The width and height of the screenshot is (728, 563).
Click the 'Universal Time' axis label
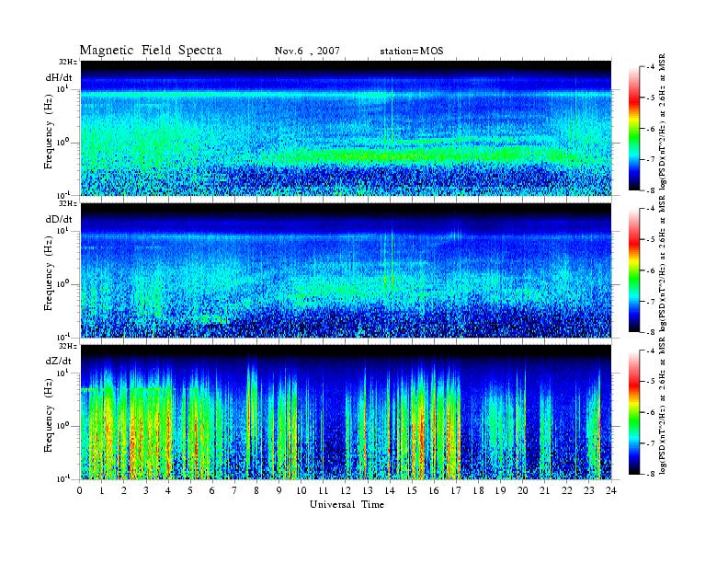(347, 504)
